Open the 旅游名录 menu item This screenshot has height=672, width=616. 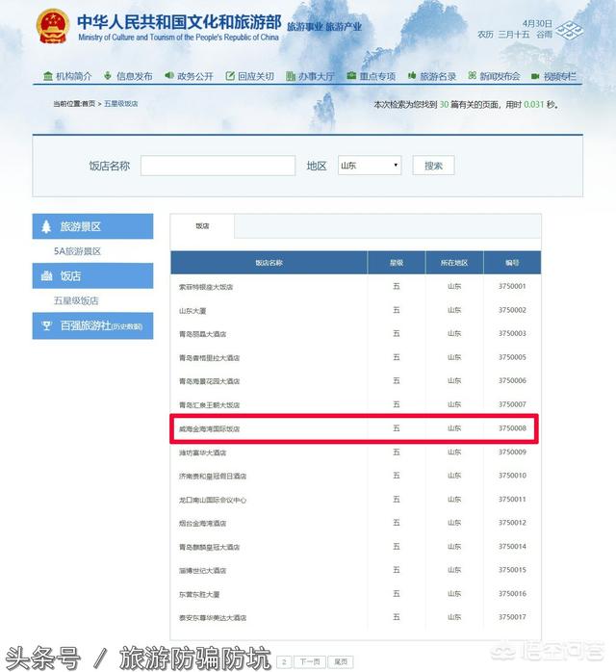pyautogui.click(x=438, y=76)
